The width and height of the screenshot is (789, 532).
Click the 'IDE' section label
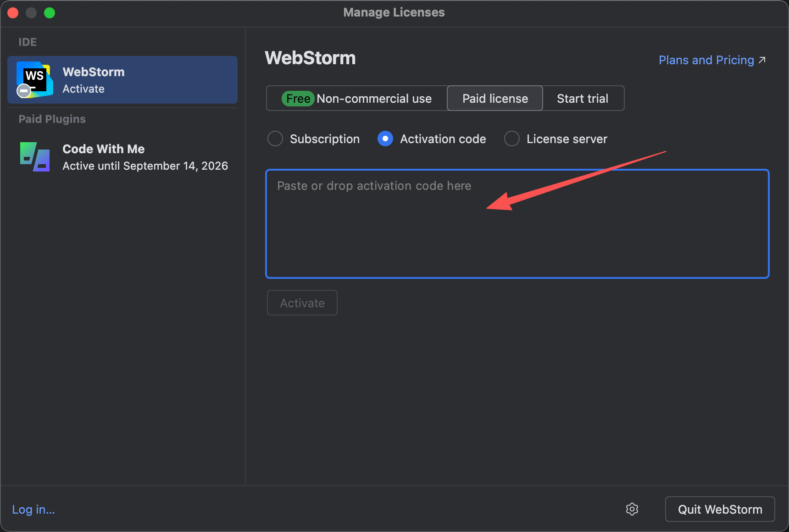coord(28,42)
